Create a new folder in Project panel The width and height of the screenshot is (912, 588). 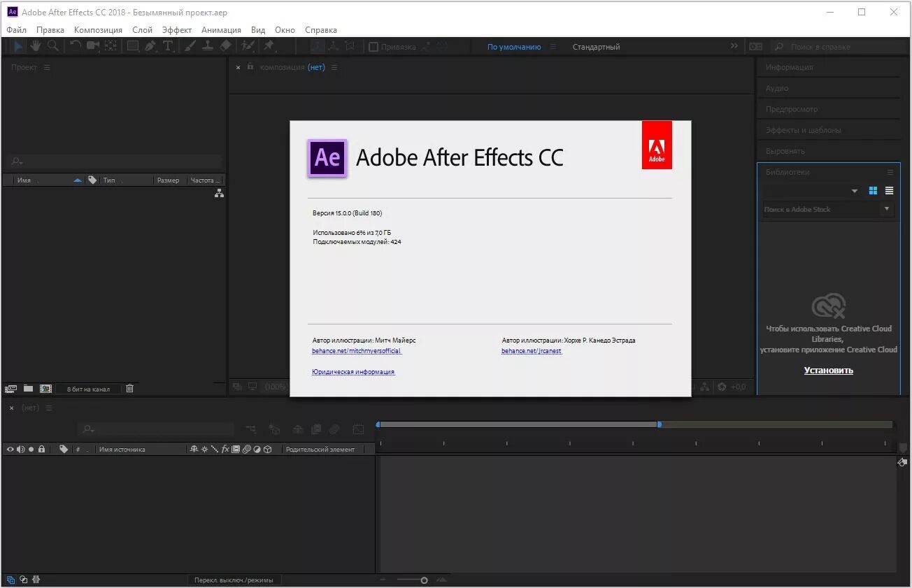(x=28, y=389)
